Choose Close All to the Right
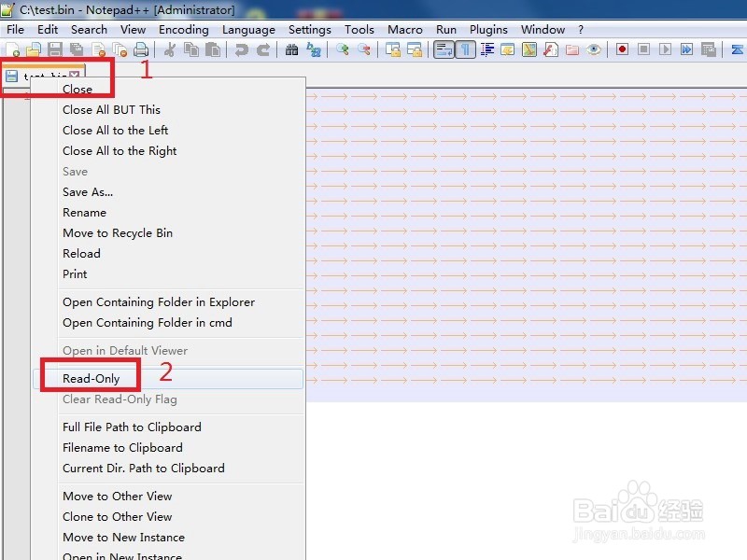 pos(168,150)
